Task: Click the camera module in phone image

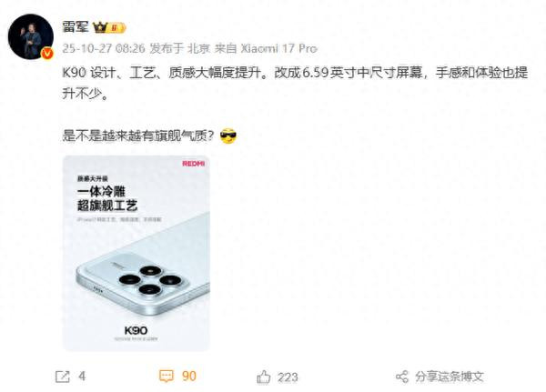Action: (x=150, y=279)
